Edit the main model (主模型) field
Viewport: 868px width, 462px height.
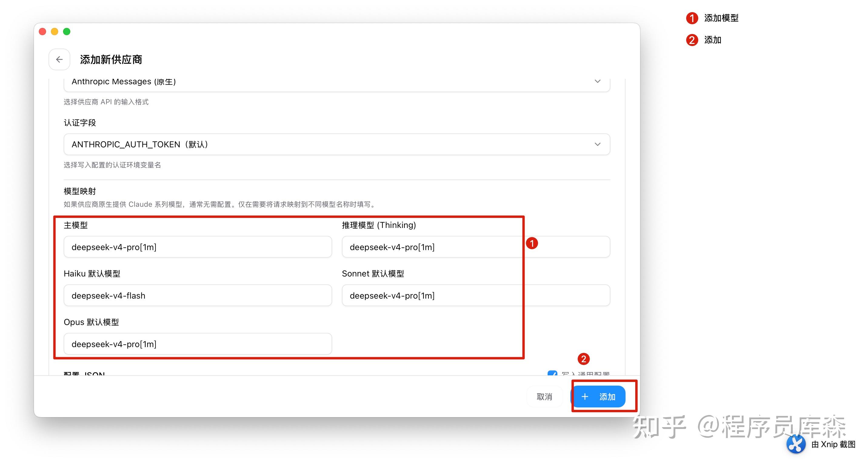pyautogui.click(x=198, y=247)
